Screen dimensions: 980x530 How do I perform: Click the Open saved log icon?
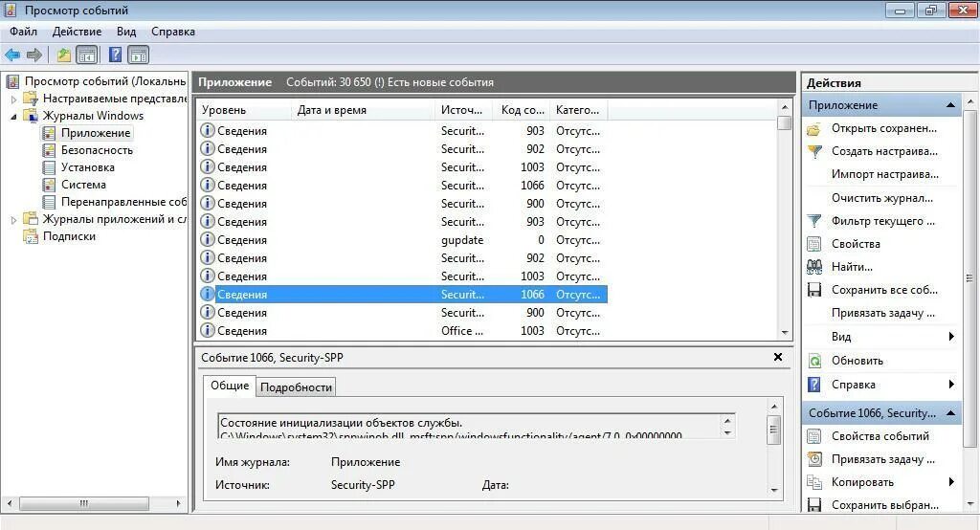click(813, 129)
